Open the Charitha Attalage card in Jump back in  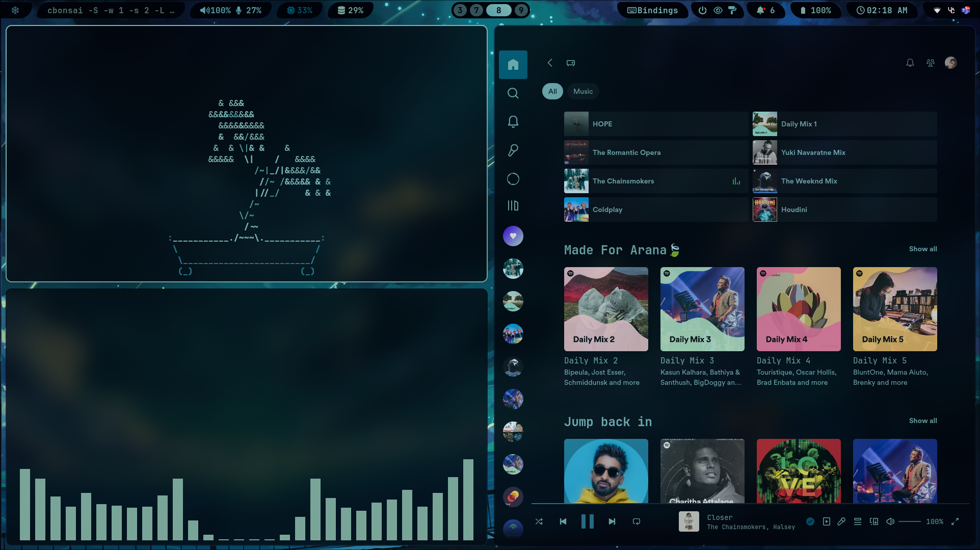click(702, 471)
